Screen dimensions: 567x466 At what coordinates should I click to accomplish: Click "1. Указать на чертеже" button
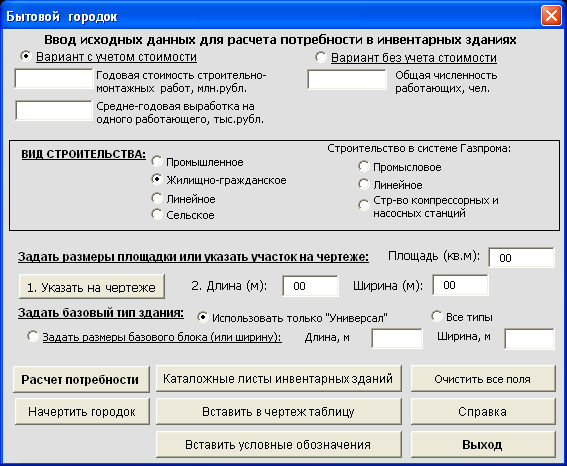coord(92,287)
